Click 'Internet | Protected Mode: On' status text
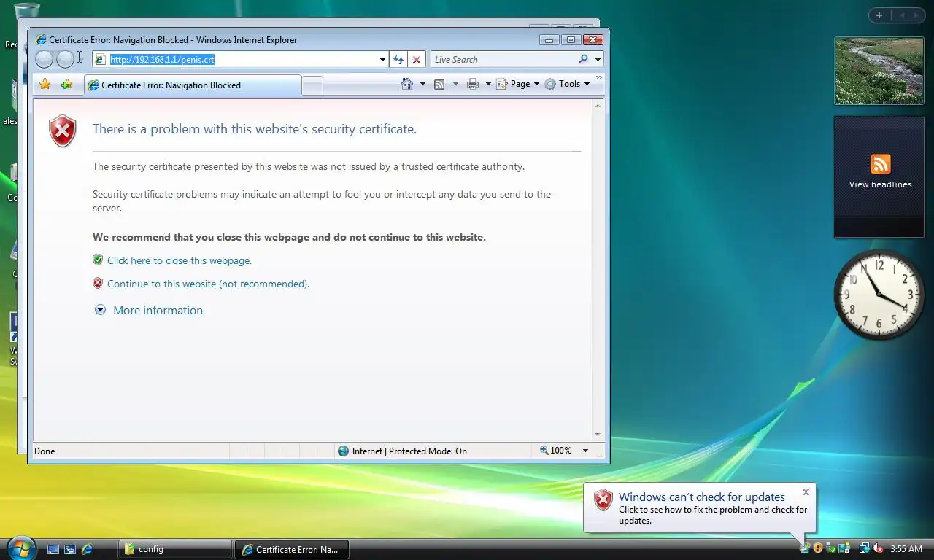934x560 pixels. click(x=409, y=451)
